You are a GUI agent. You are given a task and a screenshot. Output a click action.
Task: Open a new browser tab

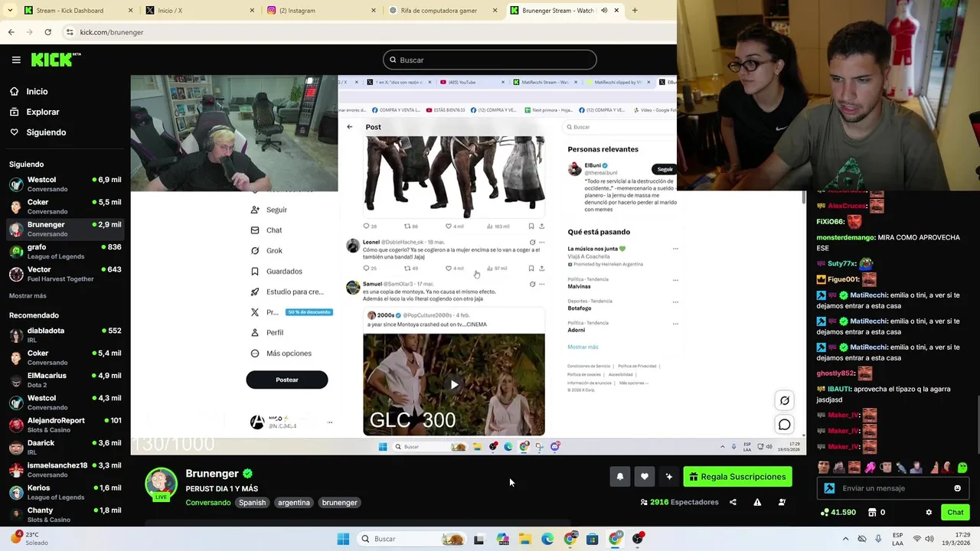click(x=635, y=11)
